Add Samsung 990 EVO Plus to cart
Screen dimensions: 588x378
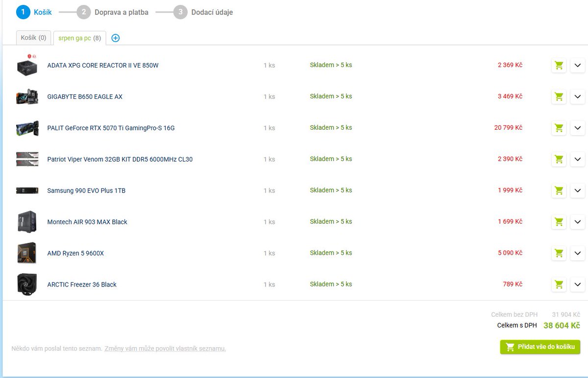[x=559, y=190]
